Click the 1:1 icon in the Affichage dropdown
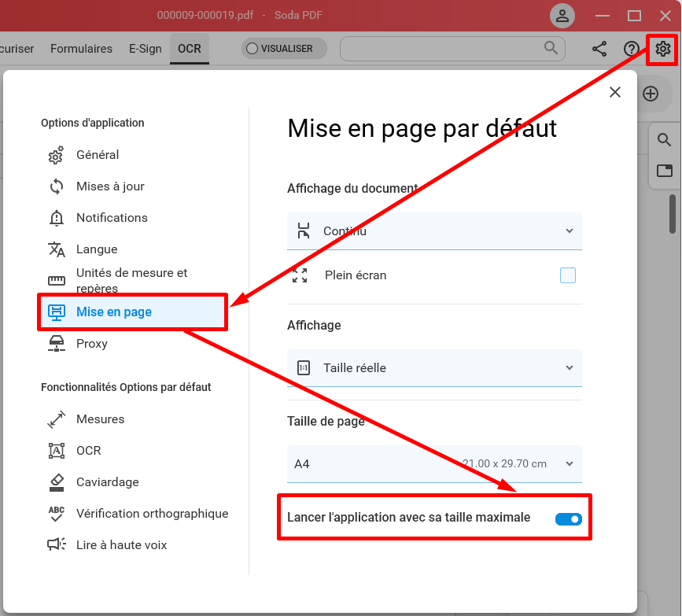Viewport: 682px width, 616px height. [x=303, y=368]
